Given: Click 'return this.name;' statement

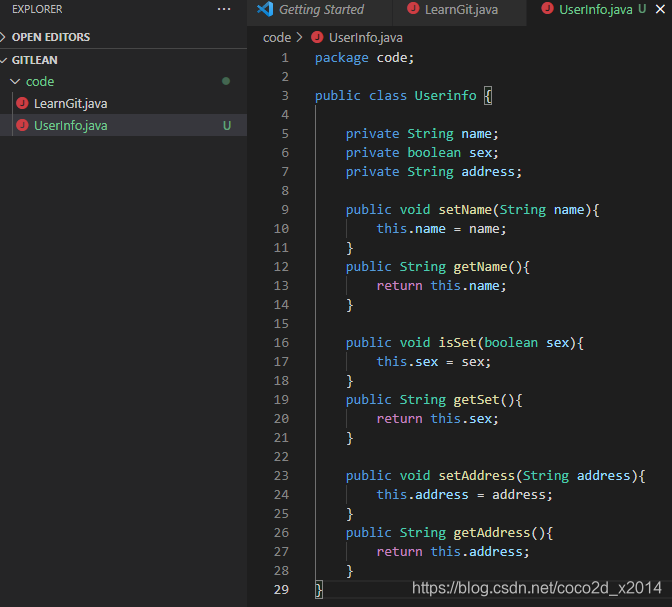Looking at the screenshot, I should [441, 286].
